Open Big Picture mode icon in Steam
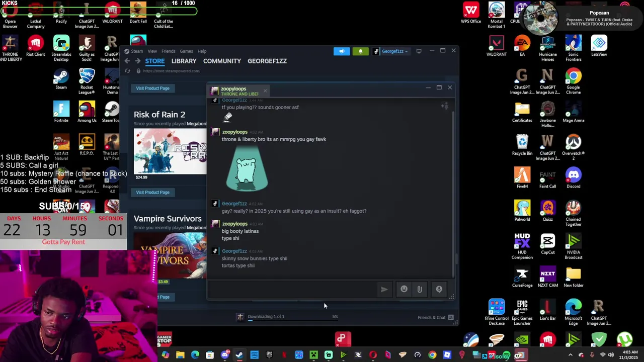Viewport: 644px width, 362px height. pyautogui.click(x=419, y=51)
